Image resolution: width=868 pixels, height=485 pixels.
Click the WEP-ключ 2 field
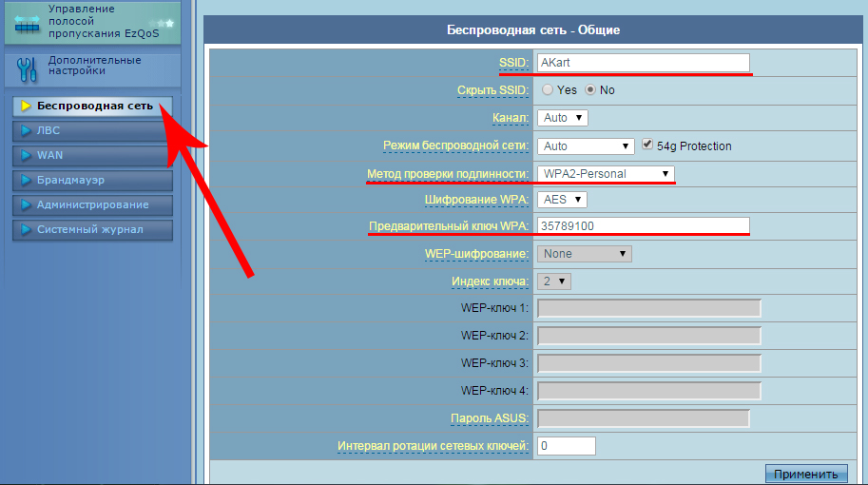click(648, 336)
